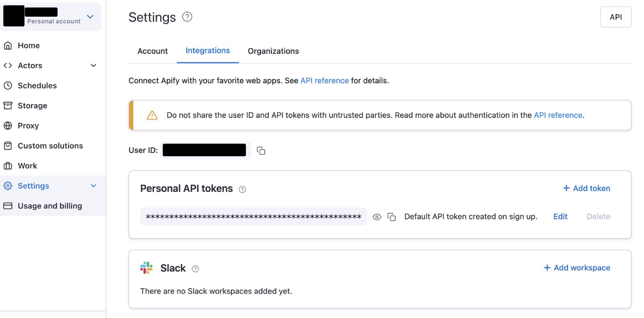Viewport: 644px width, 318px height.
Task: Open Actors using the code icon
Action: point(8,65)
